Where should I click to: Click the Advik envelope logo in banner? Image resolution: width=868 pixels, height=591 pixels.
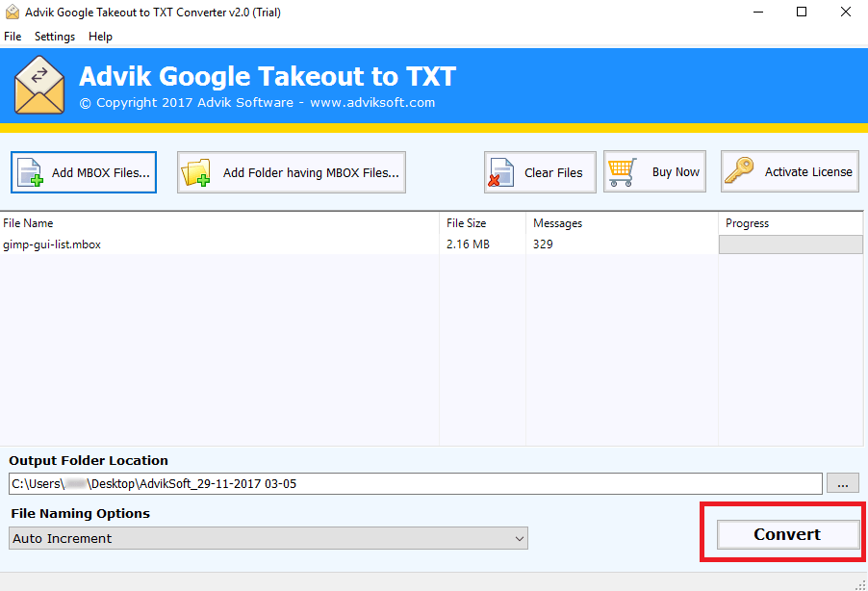(x=39, y=85)
